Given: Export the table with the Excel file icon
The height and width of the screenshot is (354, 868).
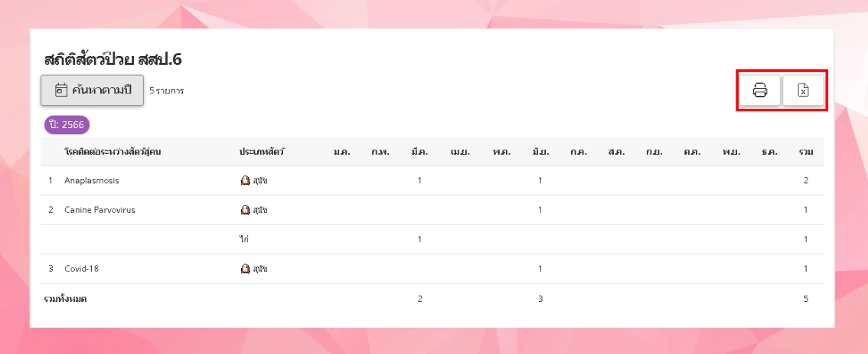Looking at the screenshot, I should [x=803, y=90].
